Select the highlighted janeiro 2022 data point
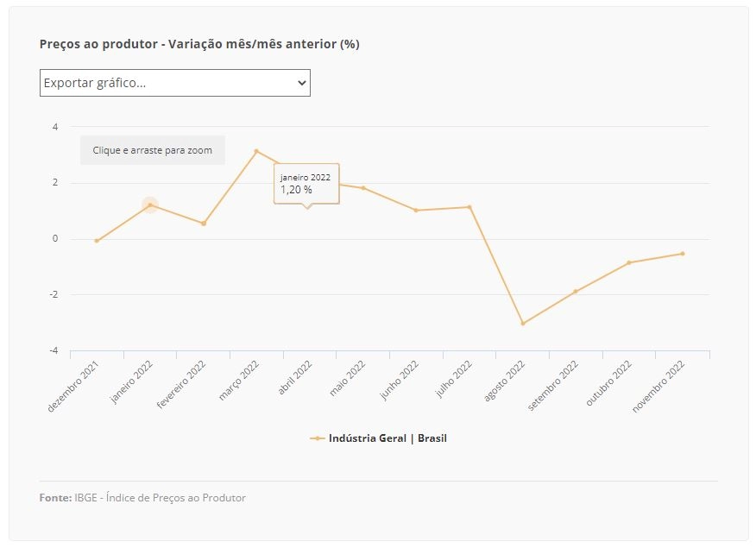Viewport: 756px width, 548px height. pos(150,205)
